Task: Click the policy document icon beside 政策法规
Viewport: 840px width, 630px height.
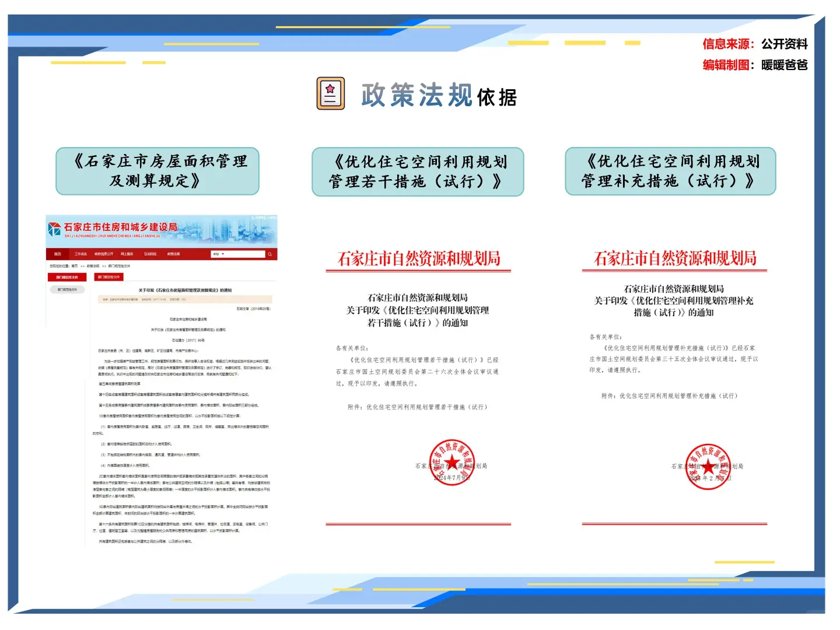Action: [330, 93]
